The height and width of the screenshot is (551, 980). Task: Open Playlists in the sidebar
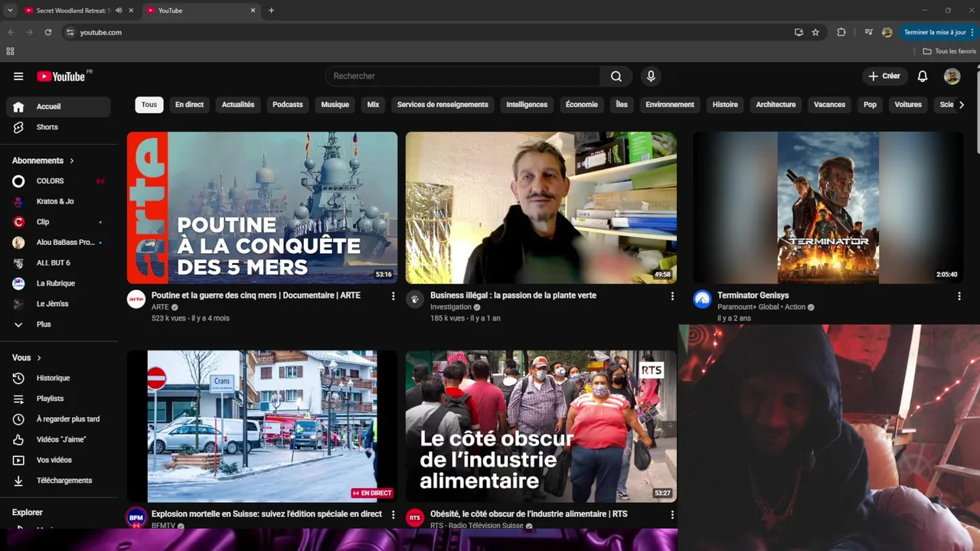pyautogui.click(x=58, y=399)
